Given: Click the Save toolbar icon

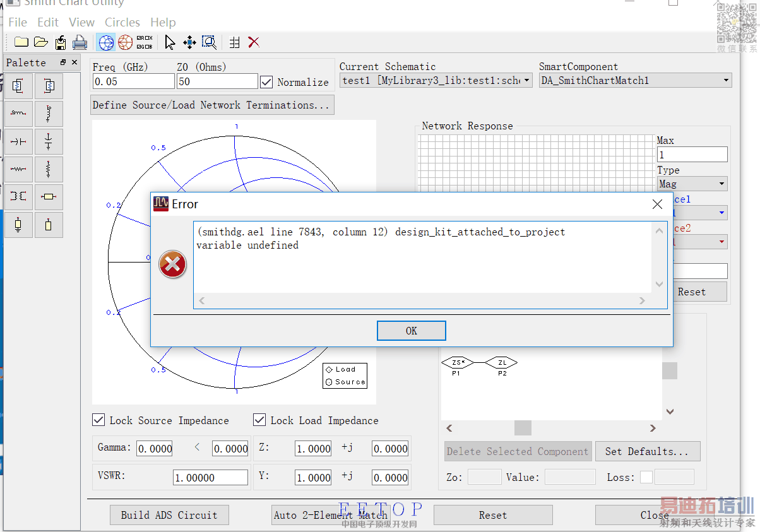Looking at the screenshot, I should 61,42.
